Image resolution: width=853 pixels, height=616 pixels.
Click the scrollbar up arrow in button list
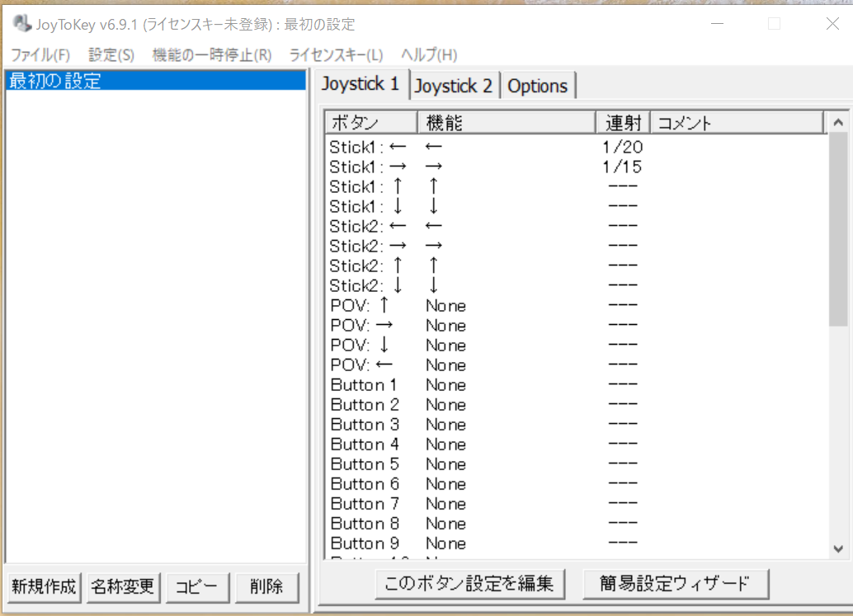(x=838, y=123)
